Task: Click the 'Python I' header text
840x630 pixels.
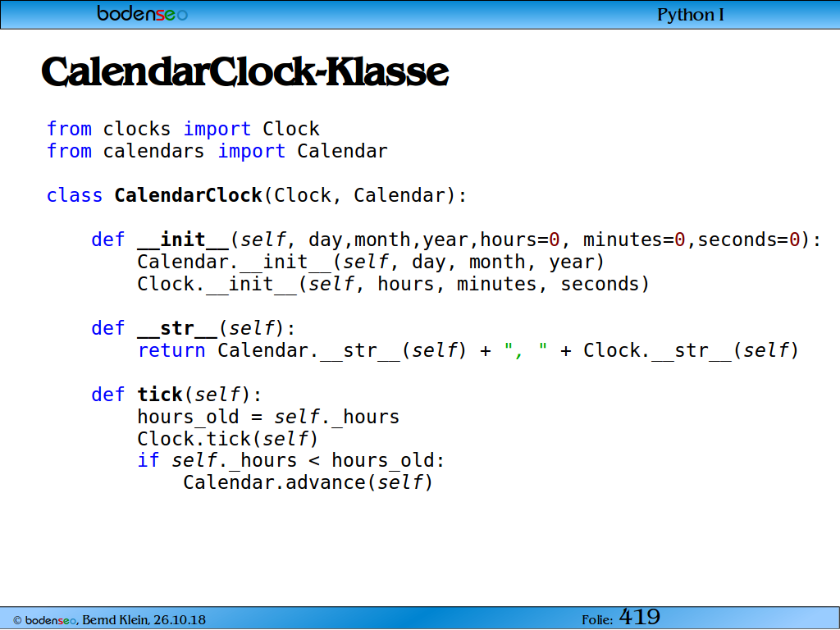Action: (x=690, y=15)
